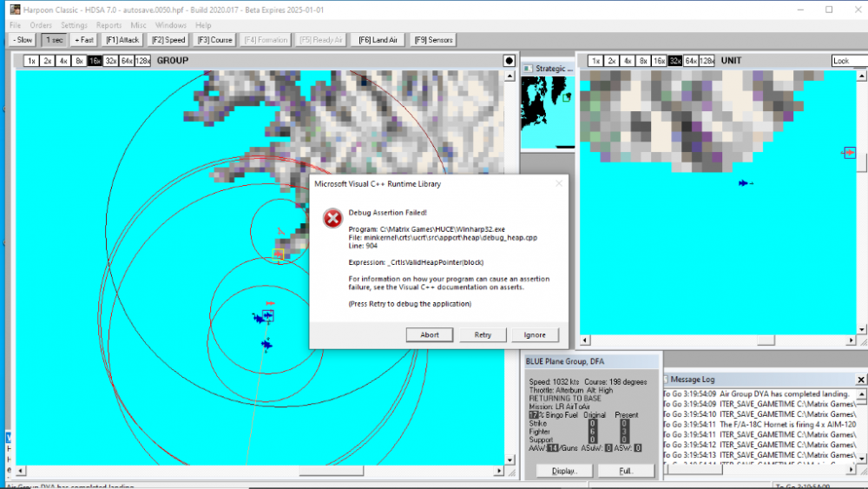Click Group map scroll left arrow
The height and width of the screenshot is (489, 868).
[21, 471]
